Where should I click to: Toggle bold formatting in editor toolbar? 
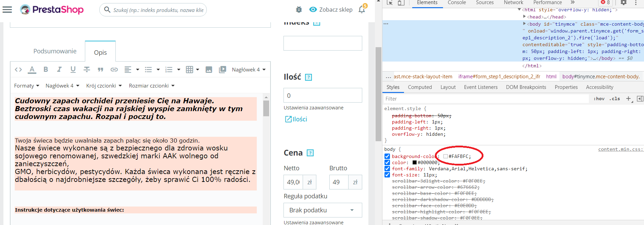[x=46, y=70]
